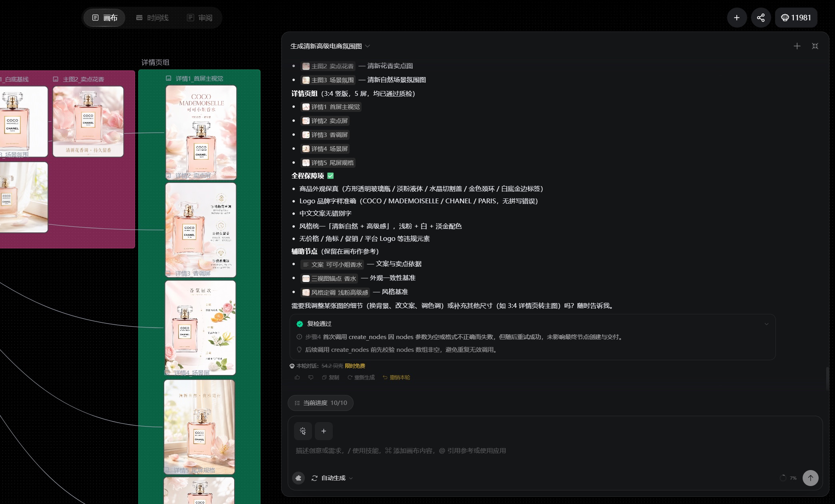Collapse the 复检通过 review card chevron
The image size is (835, 504).
(x=766, y=324)
